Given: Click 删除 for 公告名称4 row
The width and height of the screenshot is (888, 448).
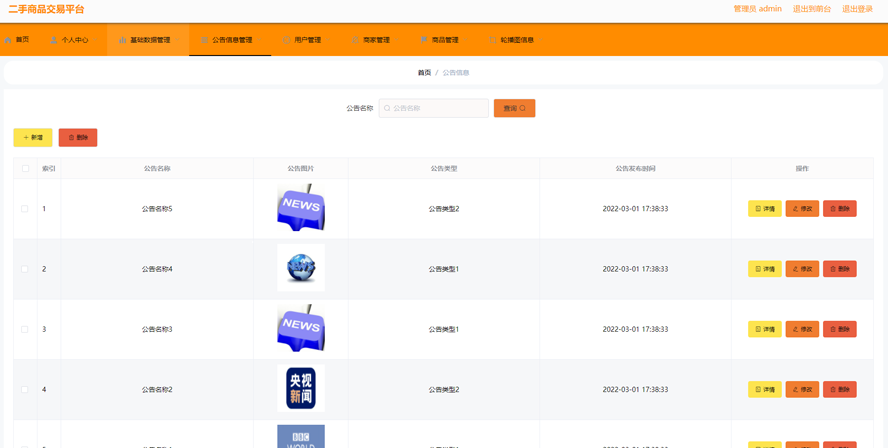Looking at the screenshot, I should pos(840,269).
